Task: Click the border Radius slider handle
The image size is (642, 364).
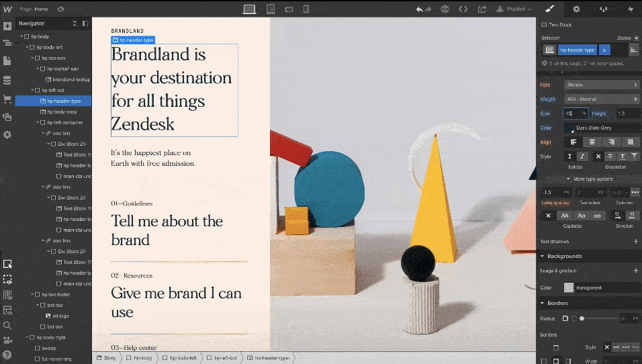Action: [x=582, y=318]
